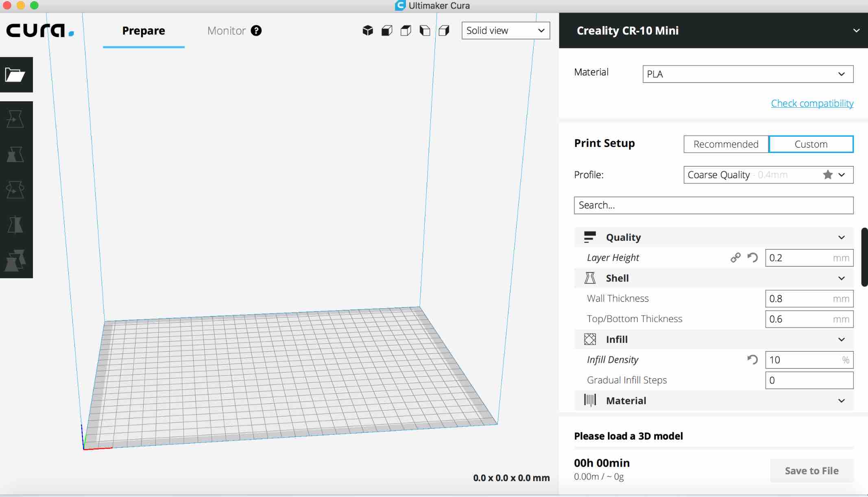Screen dimensions: 868x497
Task: Reset Layer Height with revert arrow
Action: [x=752, y=257]
